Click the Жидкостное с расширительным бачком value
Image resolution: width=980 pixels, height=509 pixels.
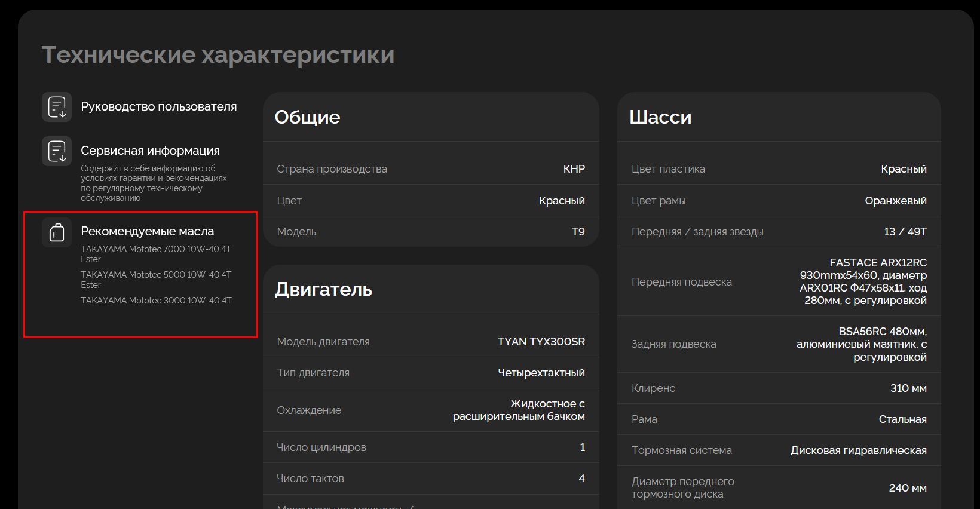519,410
